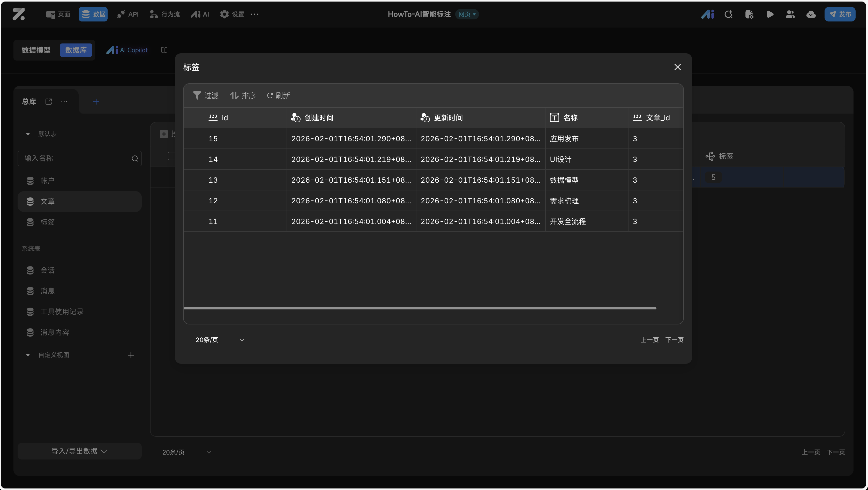Open the 网页 platform dropdown
This screenshot has width=868, height=490.
point(467,14)
